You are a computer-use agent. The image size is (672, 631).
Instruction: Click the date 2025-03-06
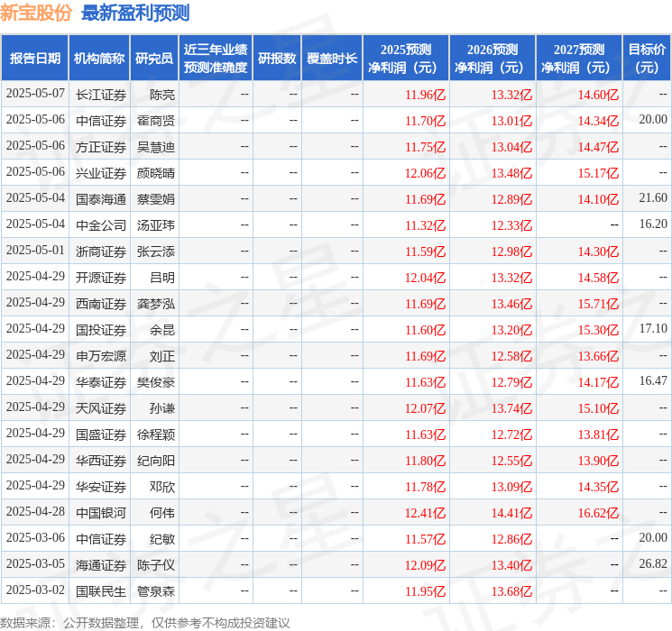coord(35,538)
